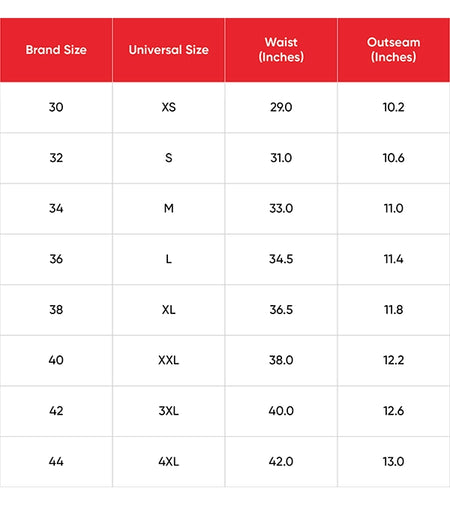The image size is (450, 506).
Task: Select the XXL universal size cell
Action: click(169, 360)
